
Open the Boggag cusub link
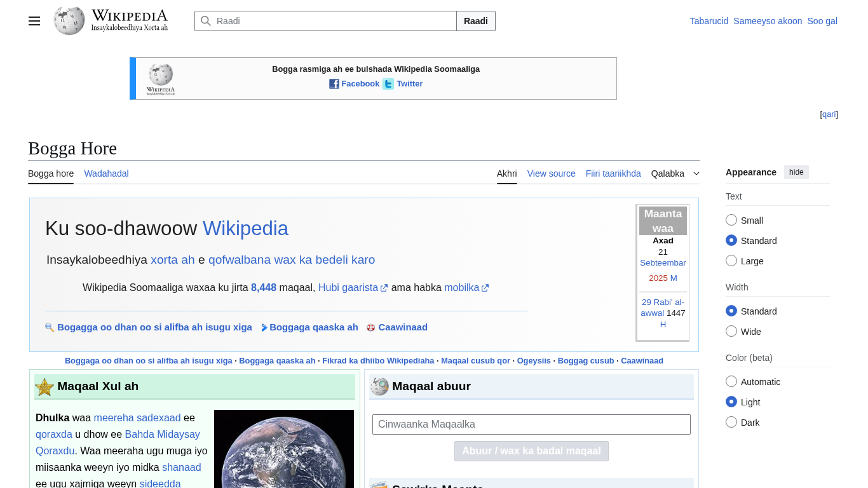click(x=586, y=361)
